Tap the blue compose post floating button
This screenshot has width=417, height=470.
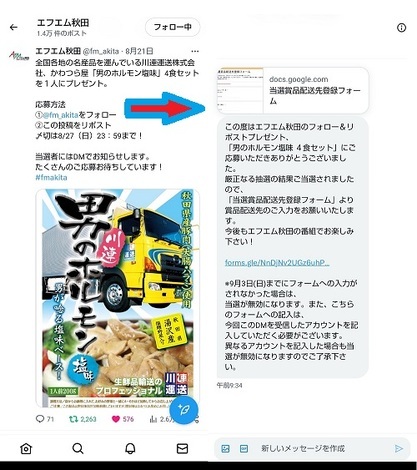[184, 410]
